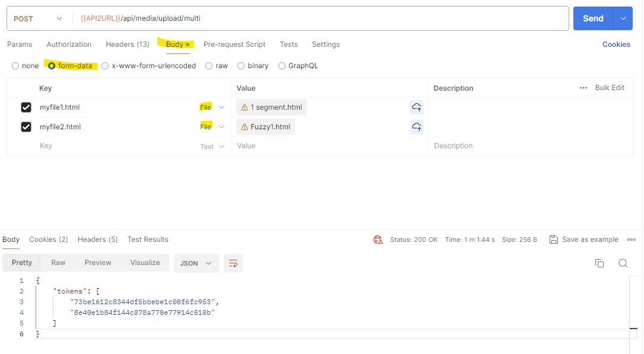Image resolution: width=644 pixels, height=354 pixels.
Task: Open search in response using magnifier icon
Action: click(x=623, y=263)
